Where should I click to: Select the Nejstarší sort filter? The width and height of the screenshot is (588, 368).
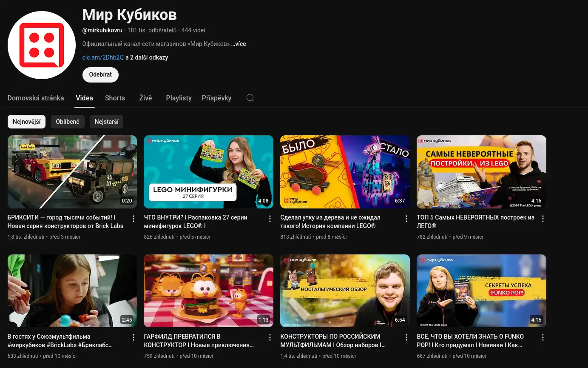(x=106, y=122)
